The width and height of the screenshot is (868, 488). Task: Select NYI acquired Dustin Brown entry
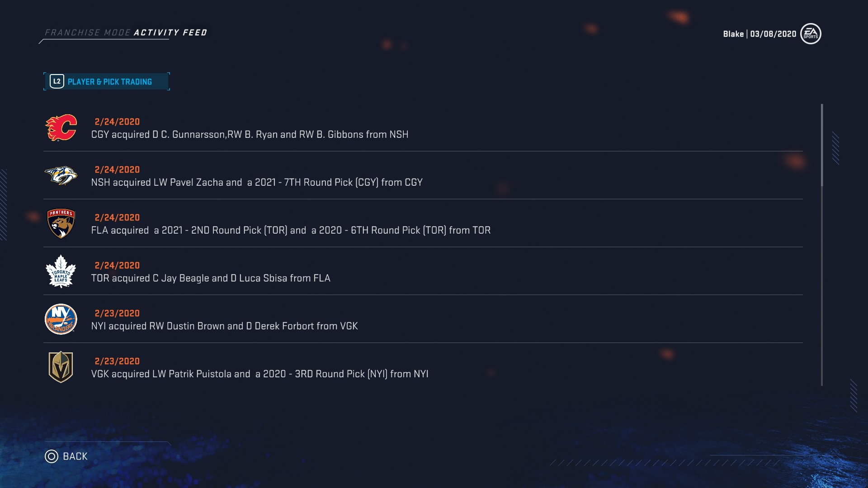point(224,326)
